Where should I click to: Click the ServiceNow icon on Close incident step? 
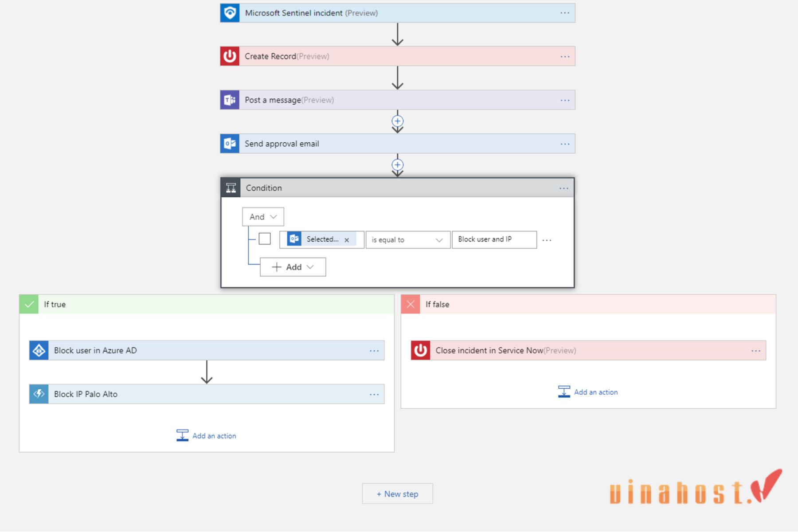[420, 350]
